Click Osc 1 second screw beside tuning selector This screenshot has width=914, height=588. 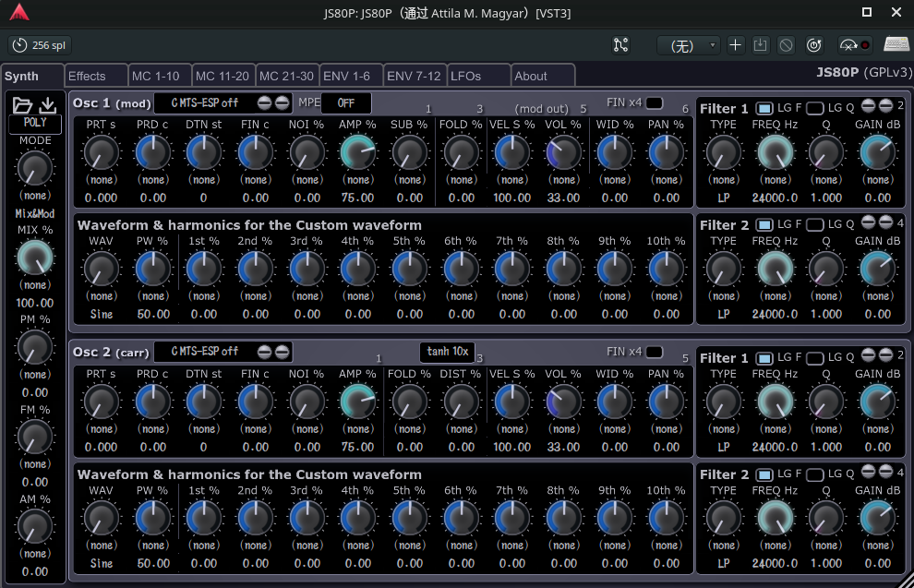point(283,103)
